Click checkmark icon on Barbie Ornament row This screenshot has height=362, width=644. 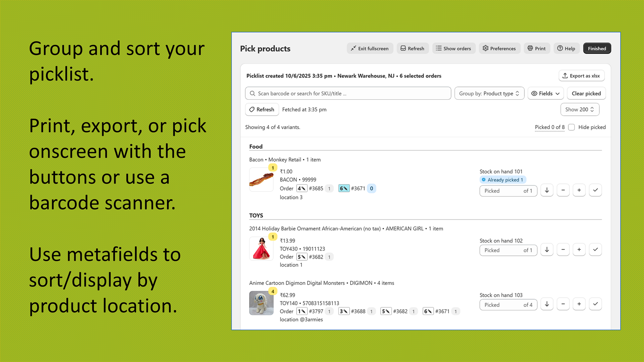click(x=595, y=250)
